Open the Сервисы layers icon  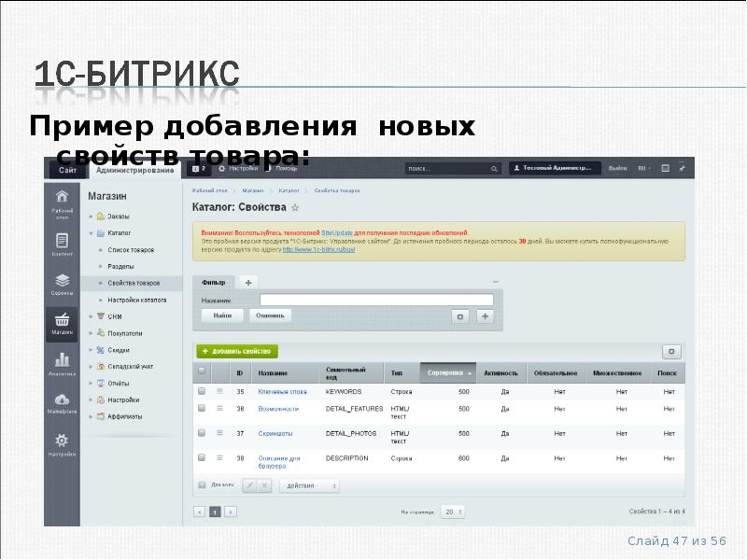(x=62, y=280)
